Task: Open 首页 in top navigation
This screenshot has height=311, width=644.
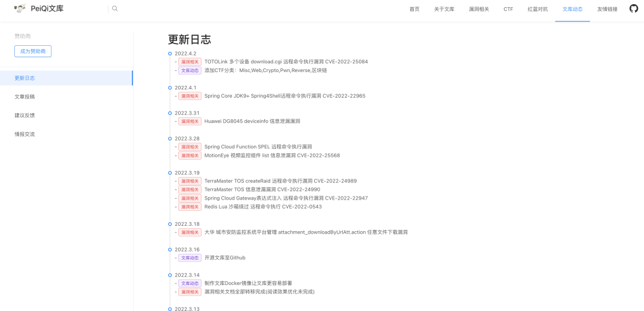Action: 414,9
